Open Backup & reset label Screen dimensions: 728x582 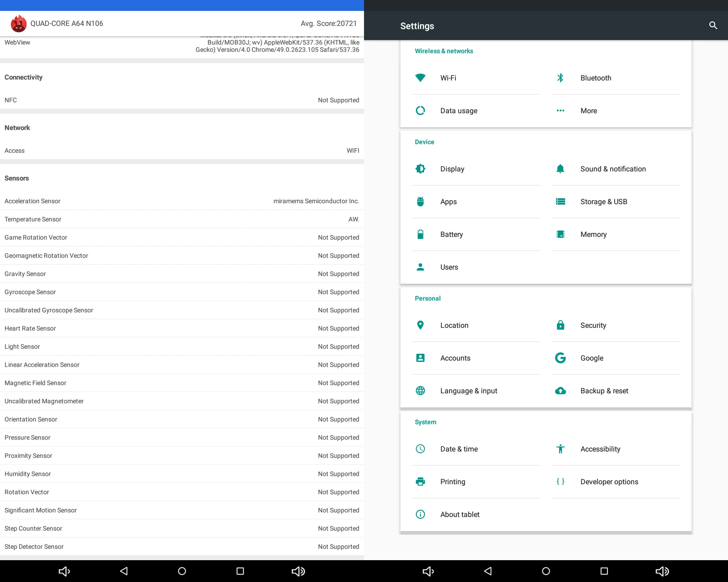pos(604,391)
